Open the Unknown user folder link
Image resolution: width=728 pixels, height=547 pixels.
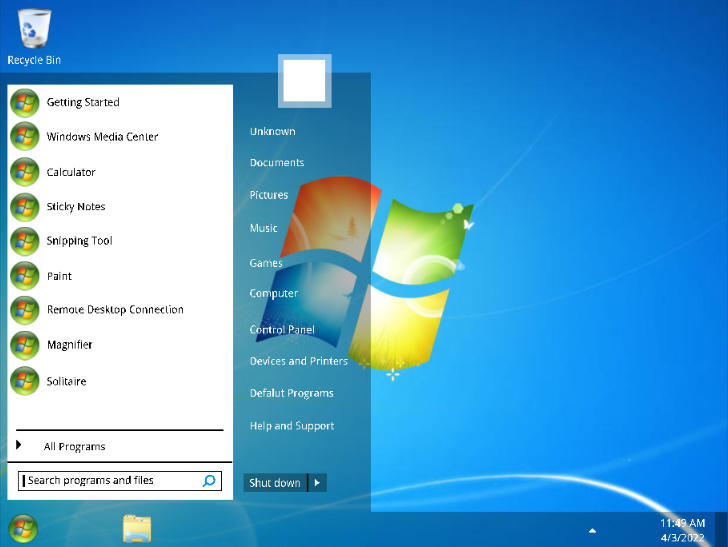pyautogui.click(x=273, y=131)
